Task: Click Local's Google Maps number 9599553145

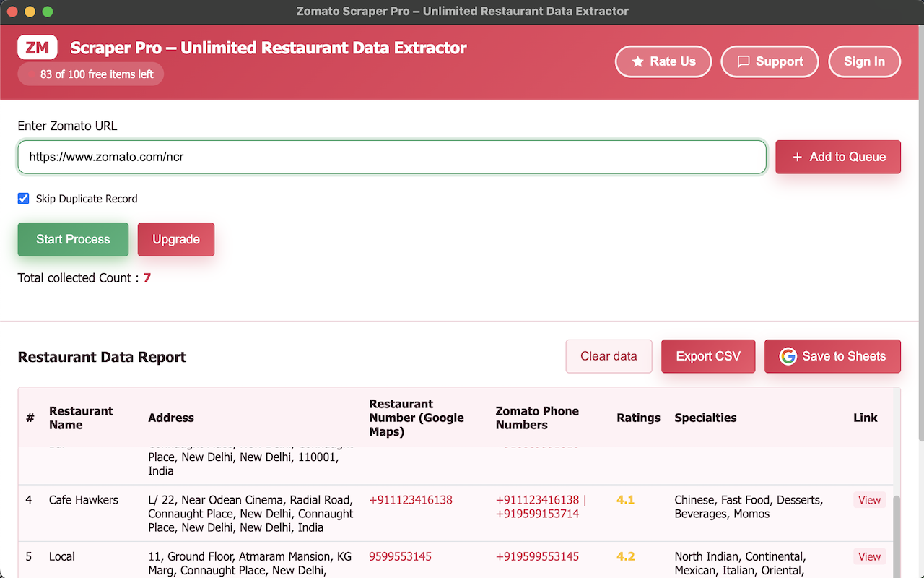Action: point(400,556)
